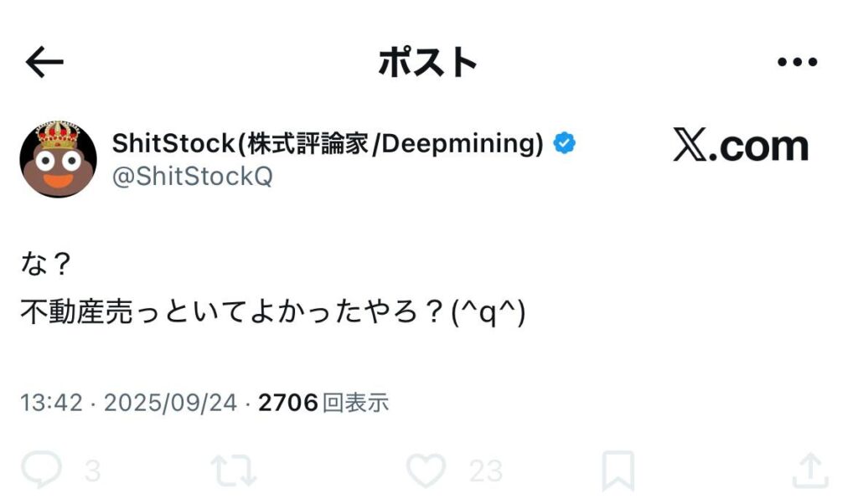The height and width of the screenshot is (504, 858).
Task: Click the ポスト header title
Action: click(427, 62)
